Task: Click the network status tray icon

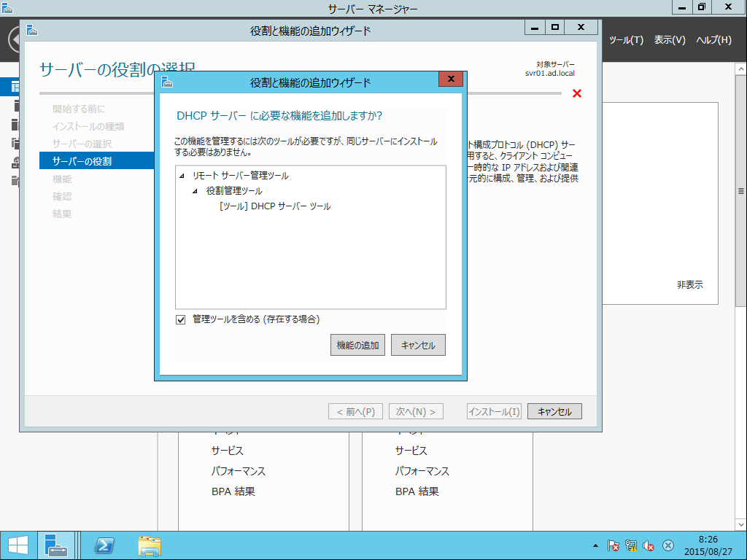Action: pos(631,545)
